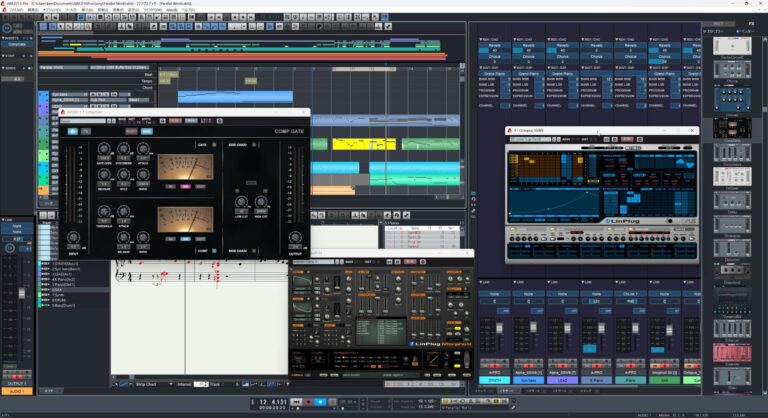Click the GATE OPEN knob in COMP GATE
Viewport: 768px width, 418px height.
tap(104, 149)
